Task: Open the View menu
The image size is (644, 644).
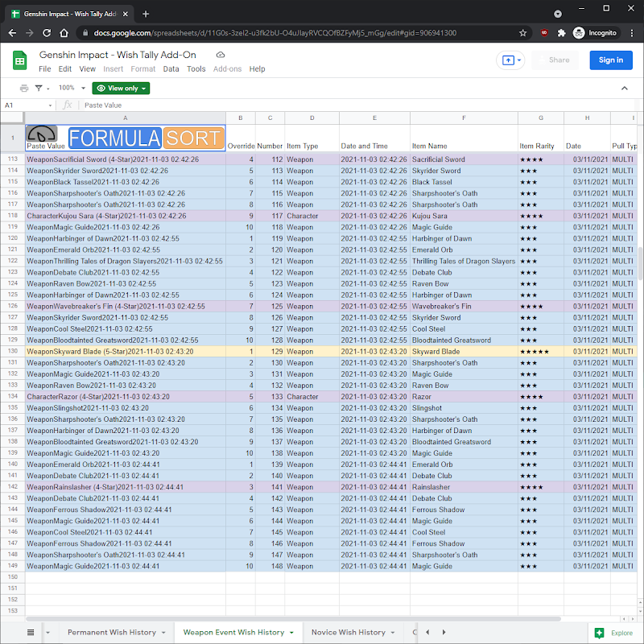Action: coord(88,69)
